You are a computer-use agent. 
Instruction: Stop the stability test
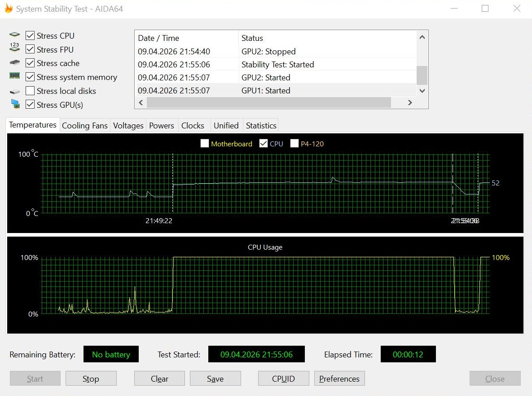click(91, 378)
